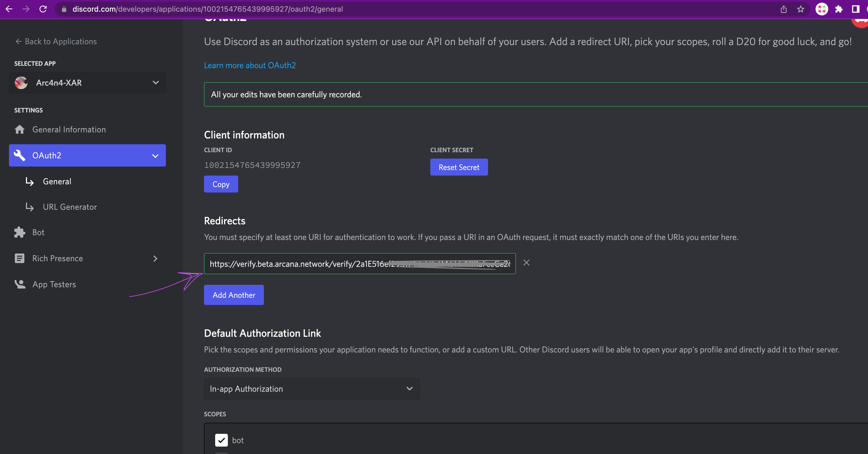868x454 pixels.
Task: Click the person icon beside App Testers
Action: click(x=20, y=284)
